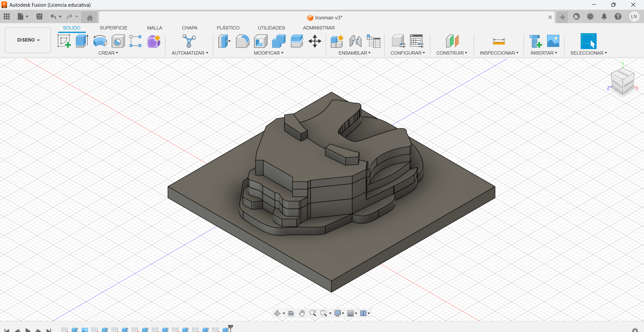Switch to the Plástico tab

coord(228,28)
